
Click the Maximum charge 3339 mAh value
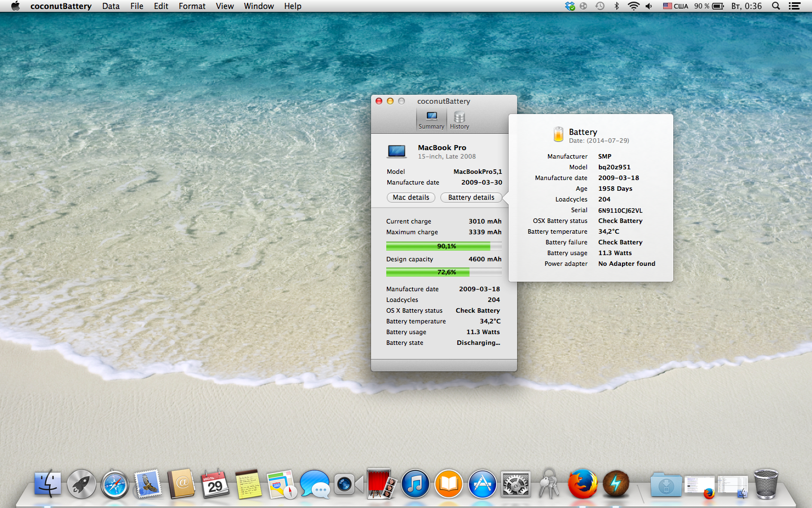(x=485, y=232)
